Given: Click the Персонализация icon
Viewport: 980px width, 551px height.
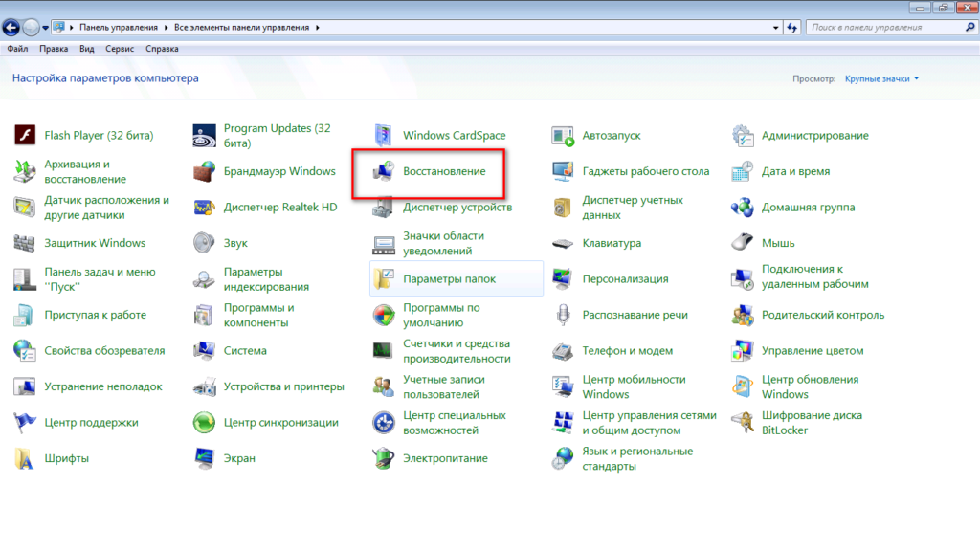Looking at the screenshot, I should pos(563,278).
